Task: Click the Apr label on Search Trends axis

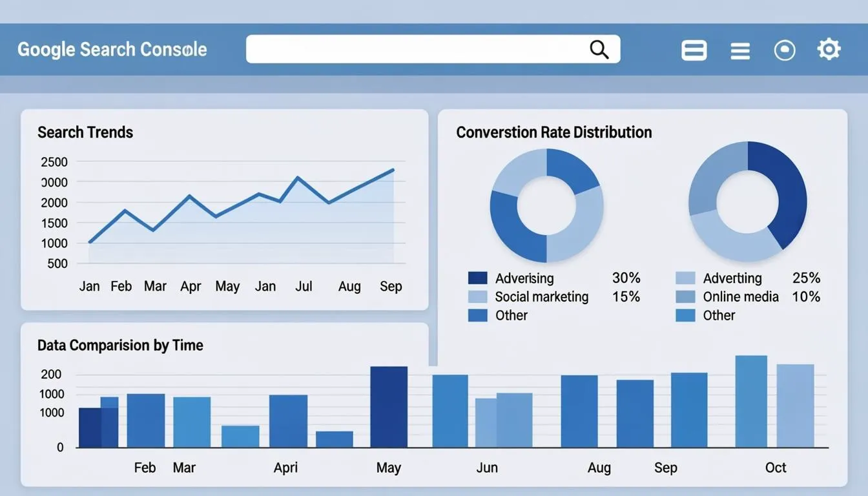Action: click(x=191, y=287)
